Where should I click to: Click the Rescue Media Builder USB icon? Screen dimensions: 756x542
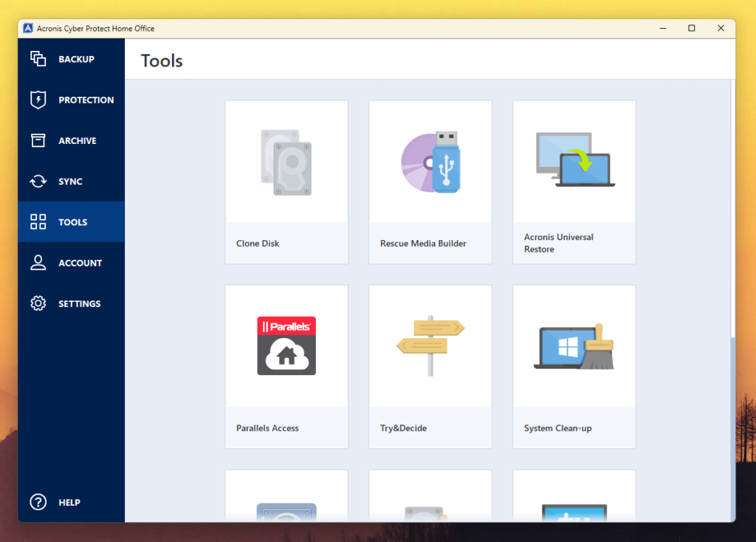[430, 162]
